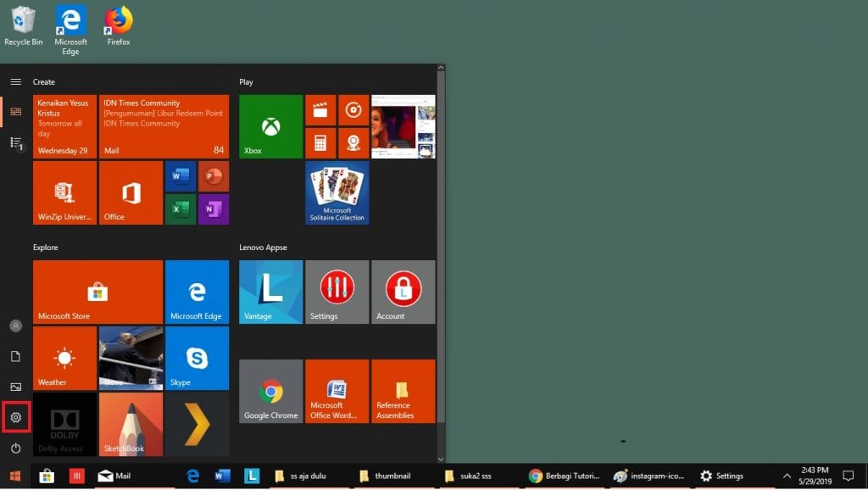The image size is (868, 490).
Task: Launch the Lenovo Vantage tile
Action: click(270, 292)
